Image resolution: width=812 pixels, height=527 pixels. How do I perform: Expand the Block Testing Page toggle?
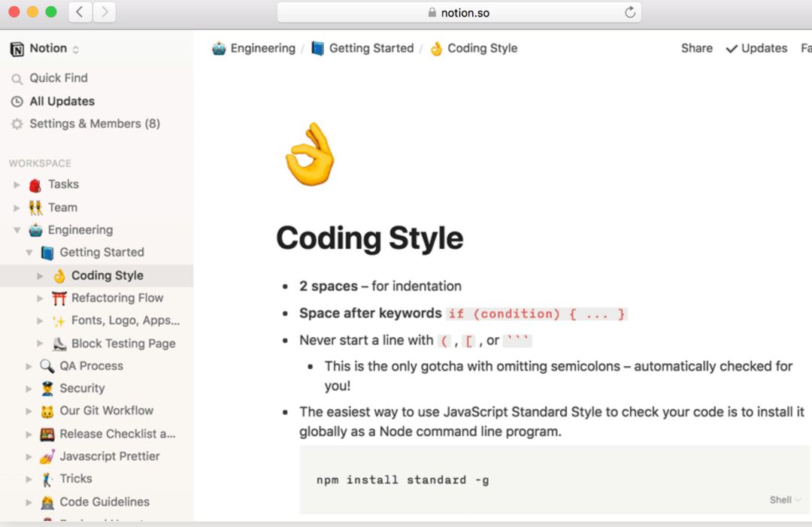[x=40, y=344]
